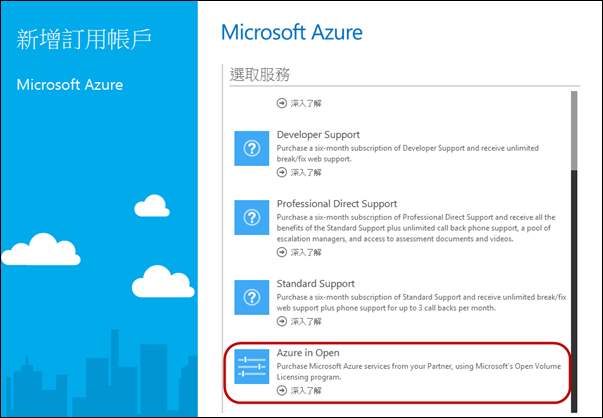
Task: Click the Developer Support question mark icon
Action: (252, 147)
